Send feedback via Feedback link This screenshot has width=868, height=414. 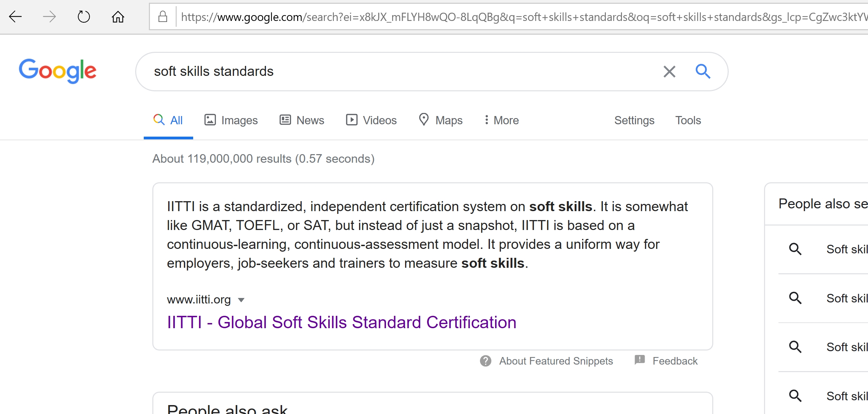coord(675,361)
